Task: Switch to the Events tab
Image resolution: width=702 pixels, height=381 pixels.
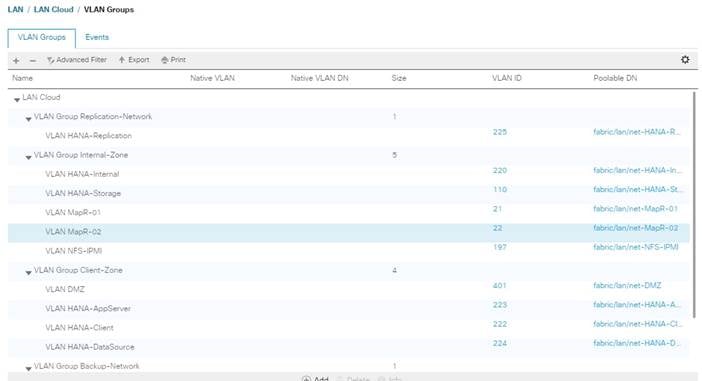Action: [97, 37]
